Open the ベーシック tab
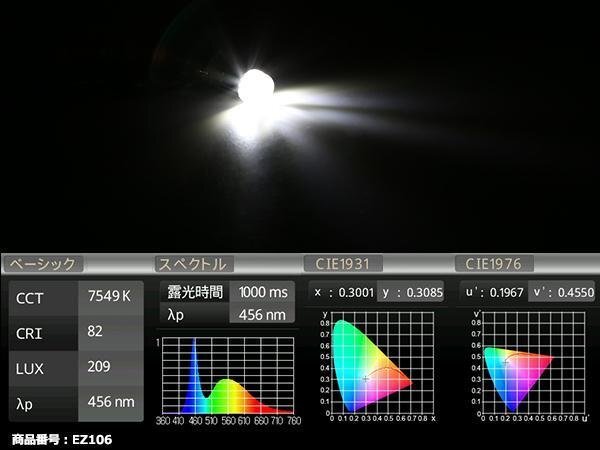This screenshot has height=450, width=600. tap(42, 264)
